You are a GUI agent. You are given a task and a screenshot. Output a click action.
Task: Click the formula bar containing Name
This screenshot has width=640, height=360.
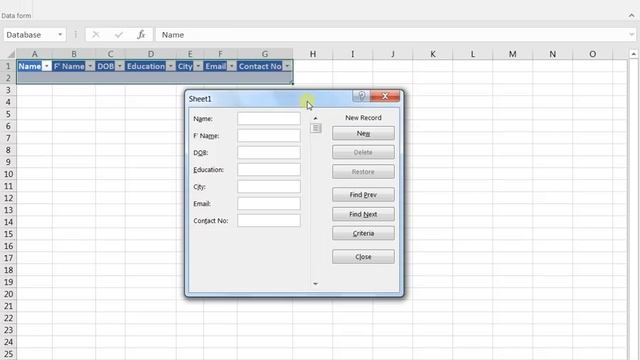(392, 35)
